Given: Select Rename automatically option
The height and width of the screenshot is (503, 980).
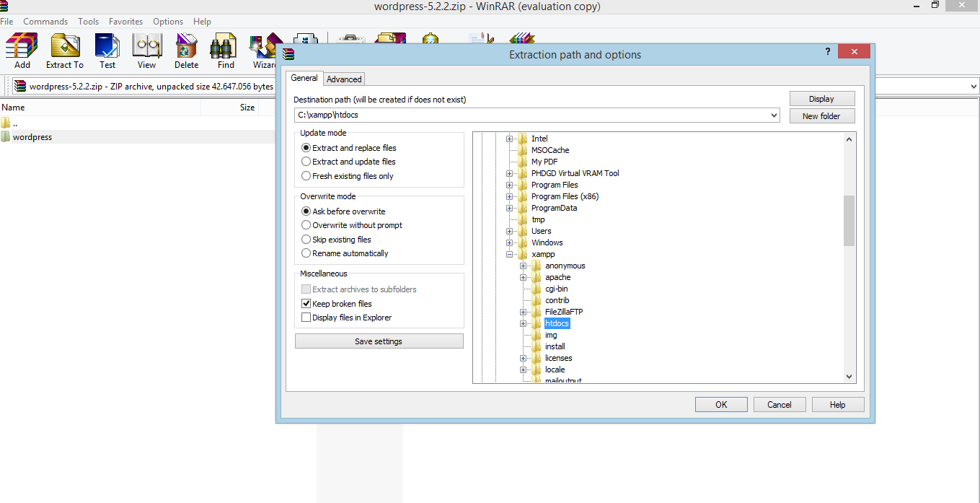Looking at the screenshot, I should pyautogui.click(x=345, y=253).
